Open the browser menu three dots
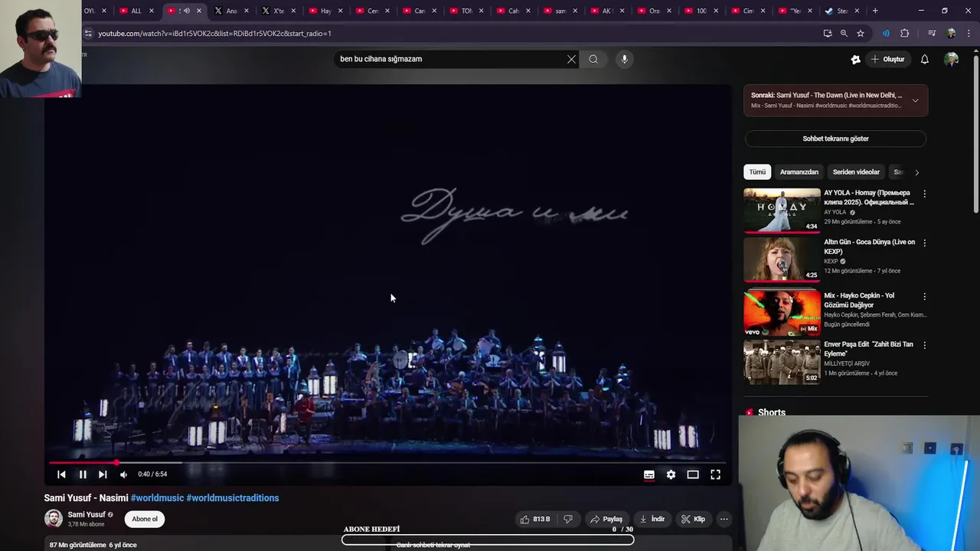980x551 pixels. click(x=968, y=34)
